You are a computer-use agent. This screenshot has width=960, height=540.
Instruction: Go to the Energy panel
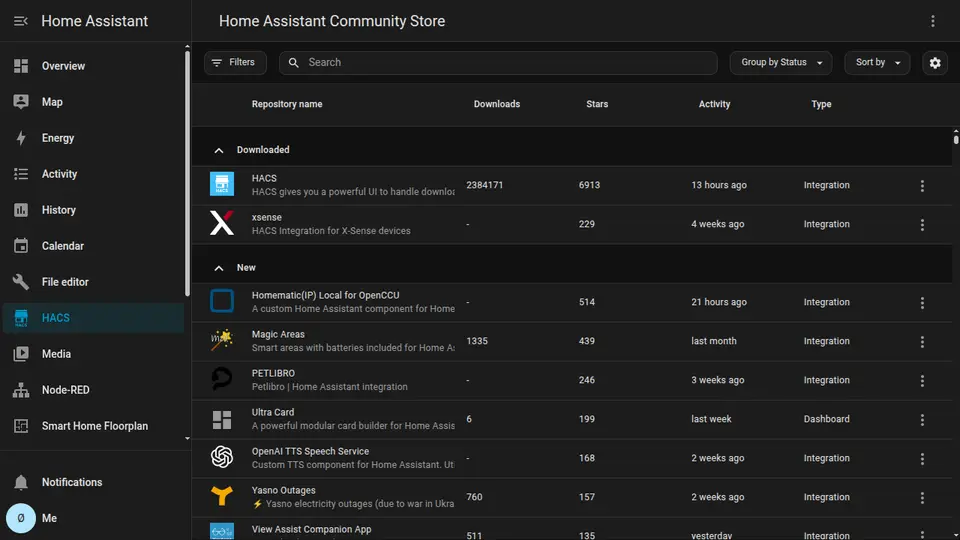coord(93,138)
